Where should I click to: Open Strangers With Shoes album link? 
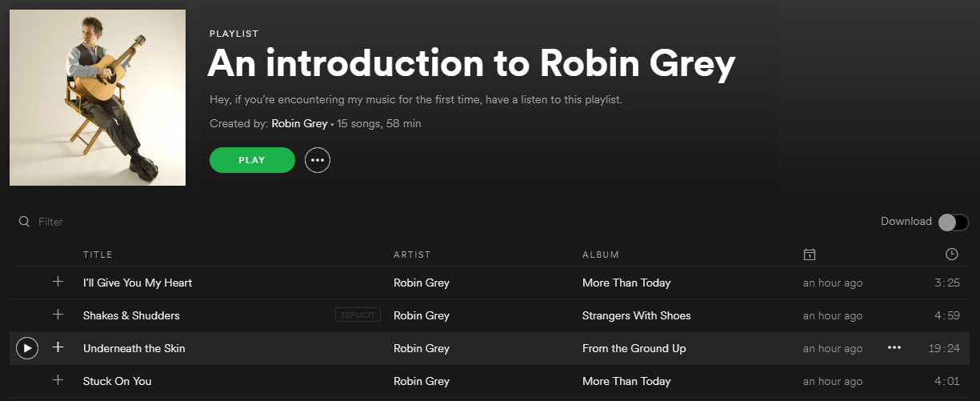[x=637, y=315]
